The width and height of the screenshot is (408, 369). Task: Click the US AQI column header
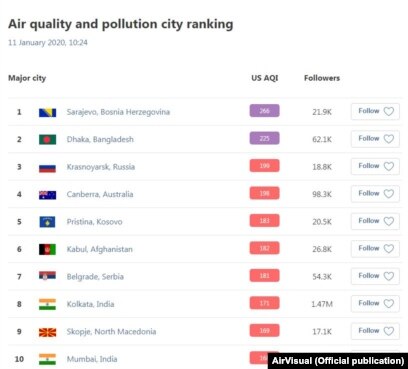[265, 78]
